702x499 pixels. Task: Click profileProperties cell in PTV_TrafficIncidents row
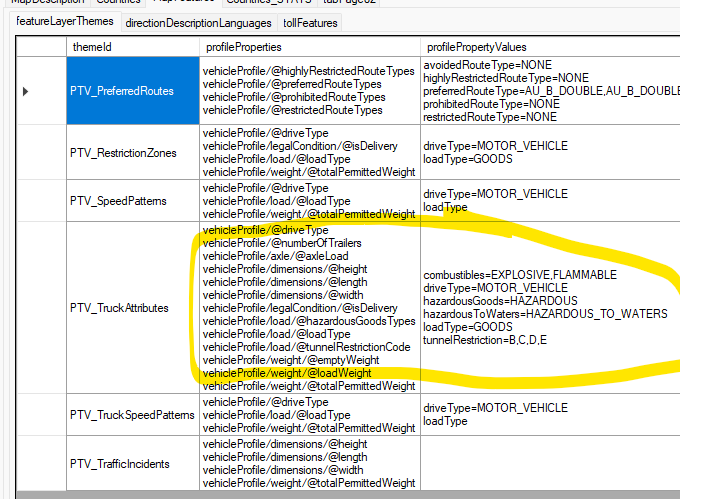point(308,463)
